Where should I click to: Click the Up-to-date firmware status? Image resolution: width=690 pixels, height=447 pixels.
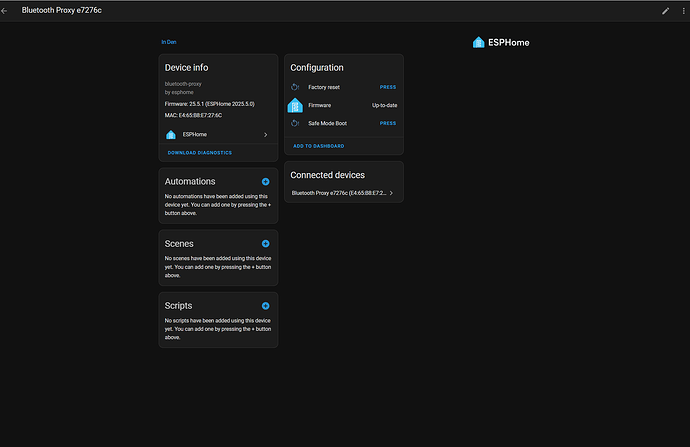click(385, 106)
